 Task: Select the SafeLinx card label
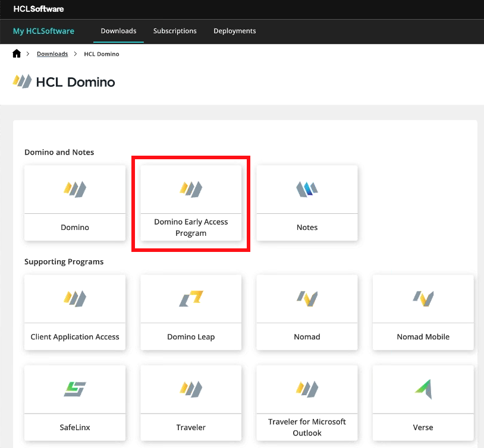[x=75, y=427]
